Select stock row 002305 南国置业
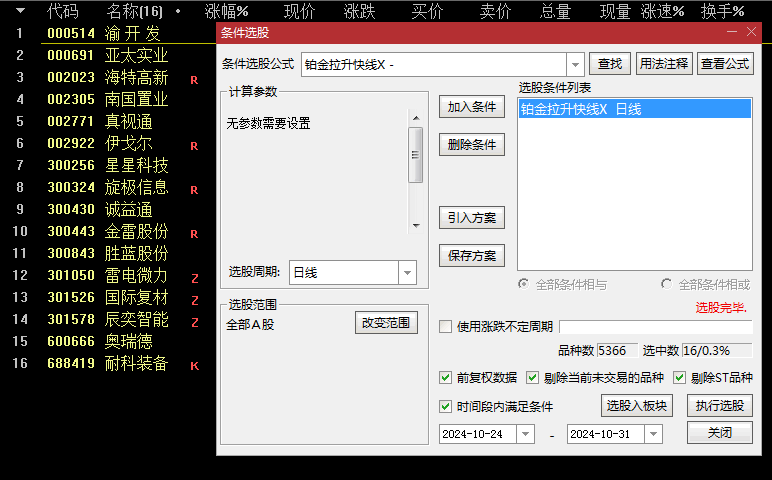This screenshot has width=772, height=480. 108,99
